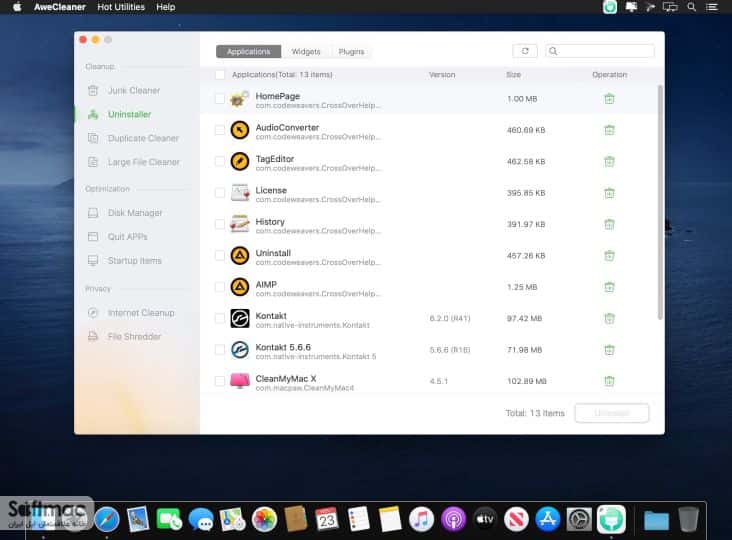
Task: Open Music from the Dock
Action: point(421,519)
